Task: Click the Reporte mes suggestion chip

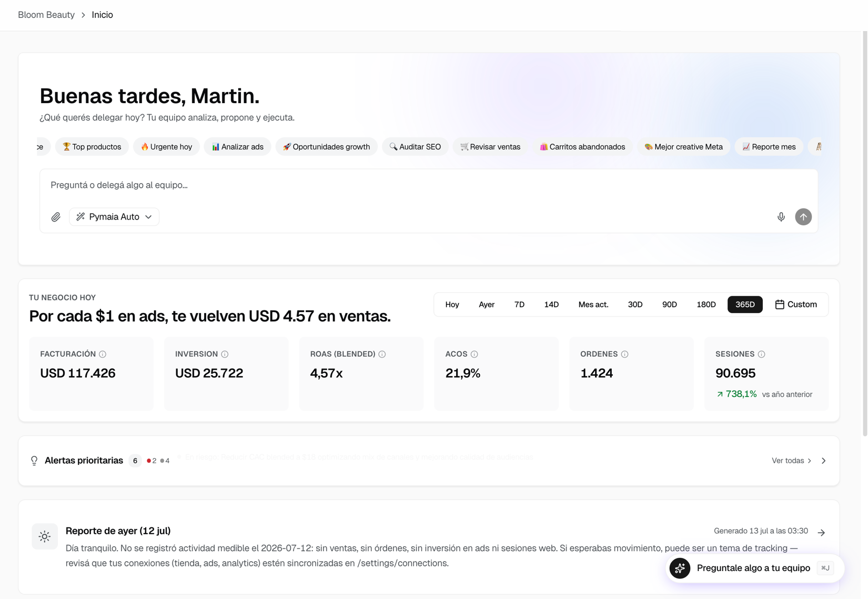Action: [x=769, y=147]
